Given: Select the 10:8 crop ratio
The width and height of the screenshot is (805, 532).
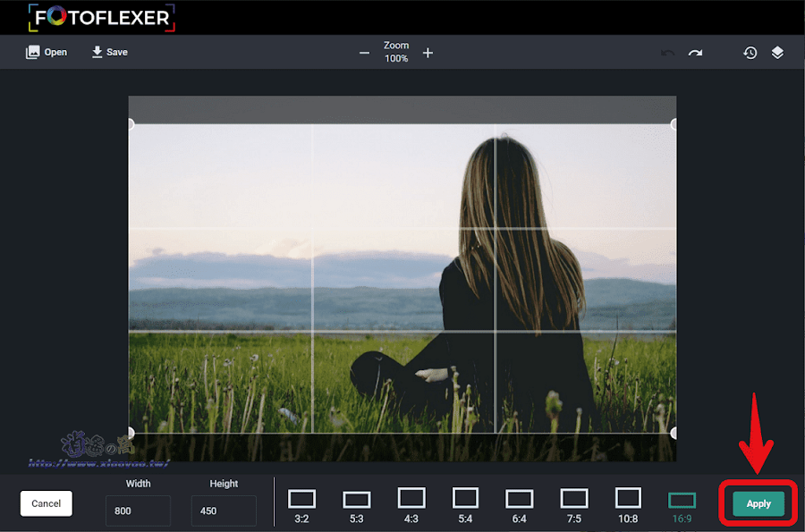Looking at the screenshot, I should point(628,498).
